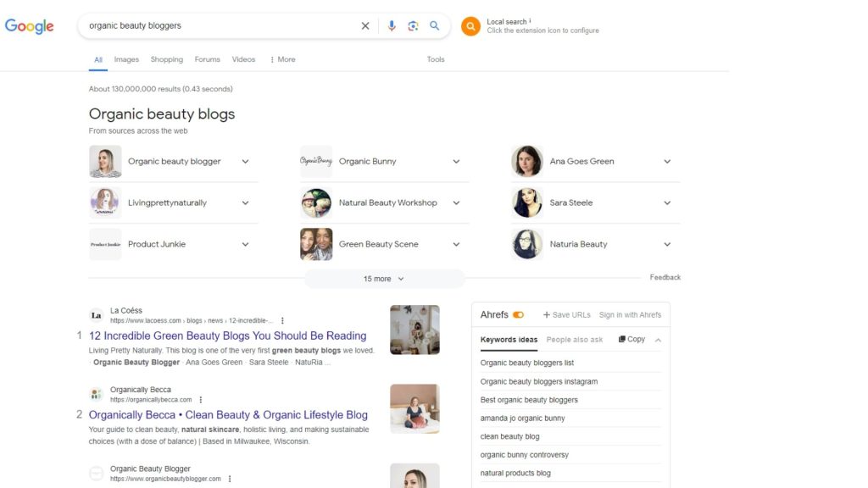Click Save URLs in Ahrefs panel

(567, 315)
